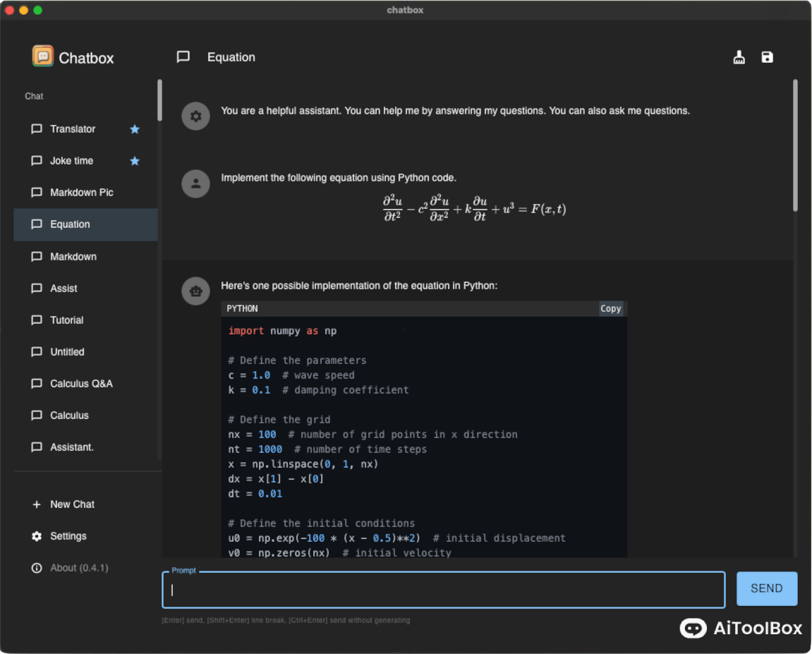Click the conversation scrollbar on the right

(795, 145)
